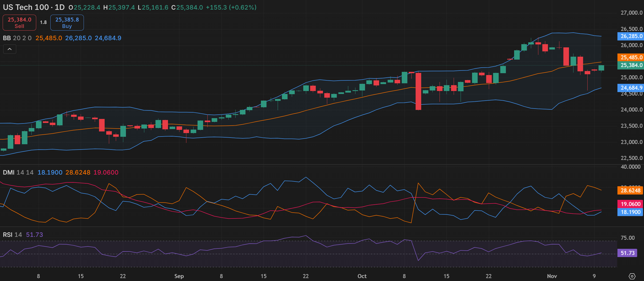Click the pink 19.0600 DMI axis label

[x=630, y=204]
